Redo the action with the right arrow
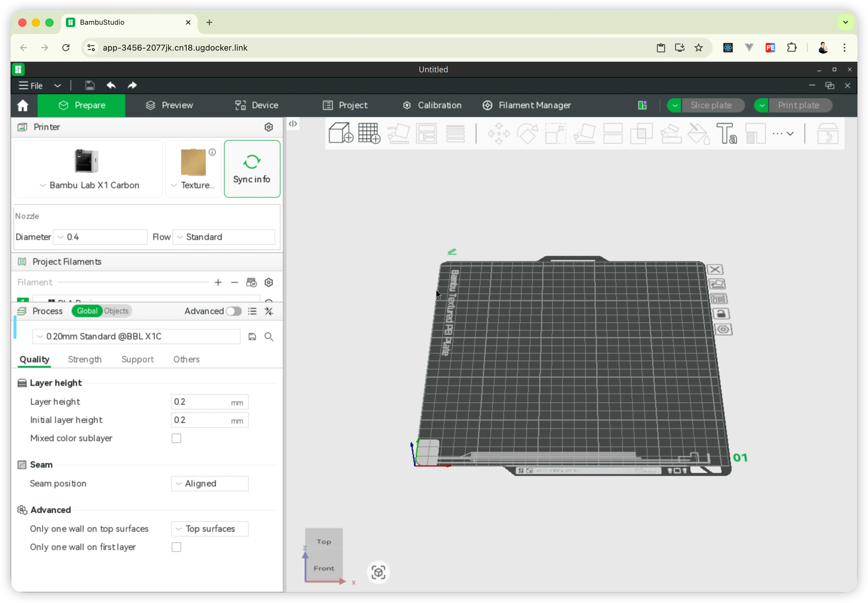 (132, 85)
